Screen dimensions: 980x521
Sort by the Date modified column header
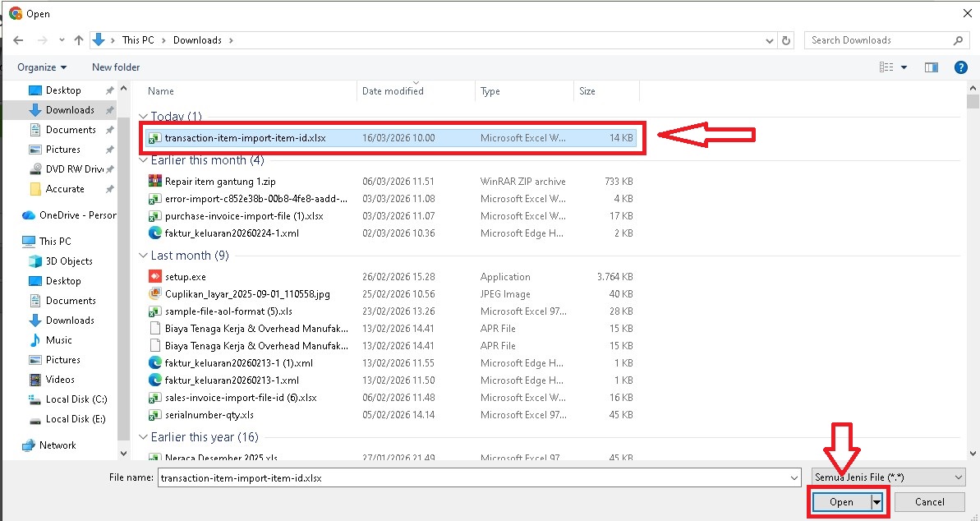click(393, 91)
